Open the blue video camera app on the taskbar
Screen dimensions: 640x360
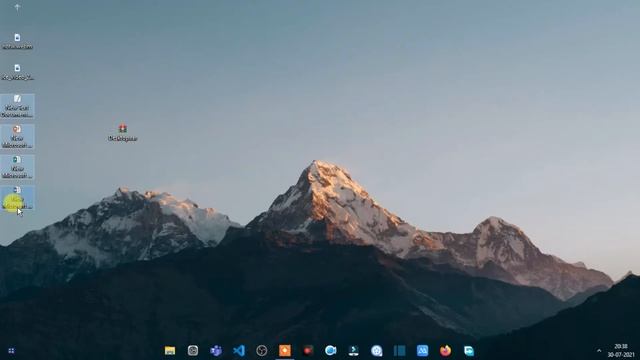pos(331,350)
